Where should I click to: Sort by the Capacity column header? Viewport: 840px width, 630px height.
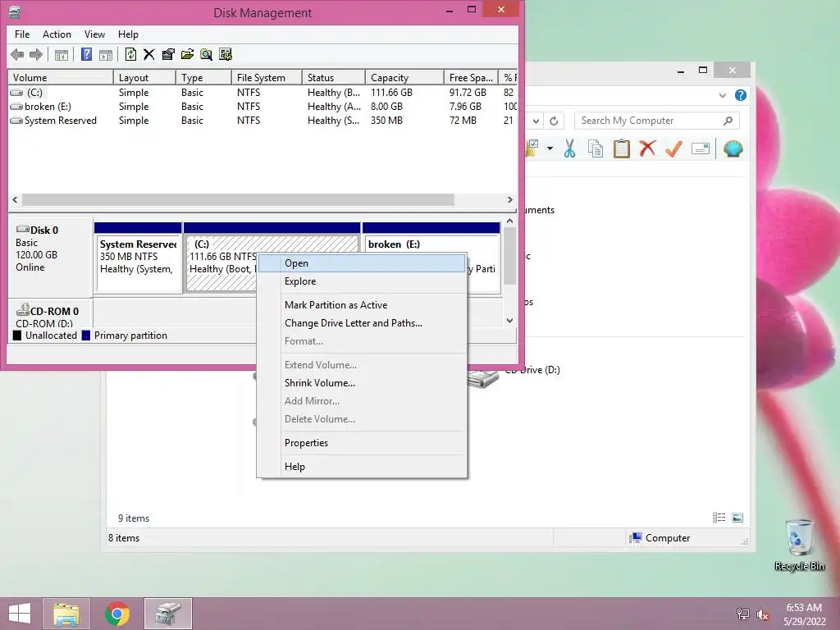[404, 78]
